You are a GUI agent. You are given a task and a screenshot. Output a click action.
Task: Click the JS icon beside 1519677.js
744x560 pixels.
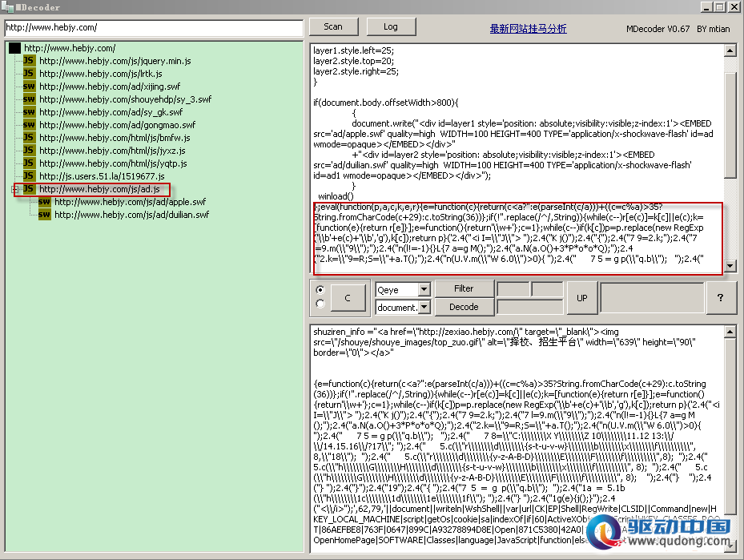click(x=29, y=176)
